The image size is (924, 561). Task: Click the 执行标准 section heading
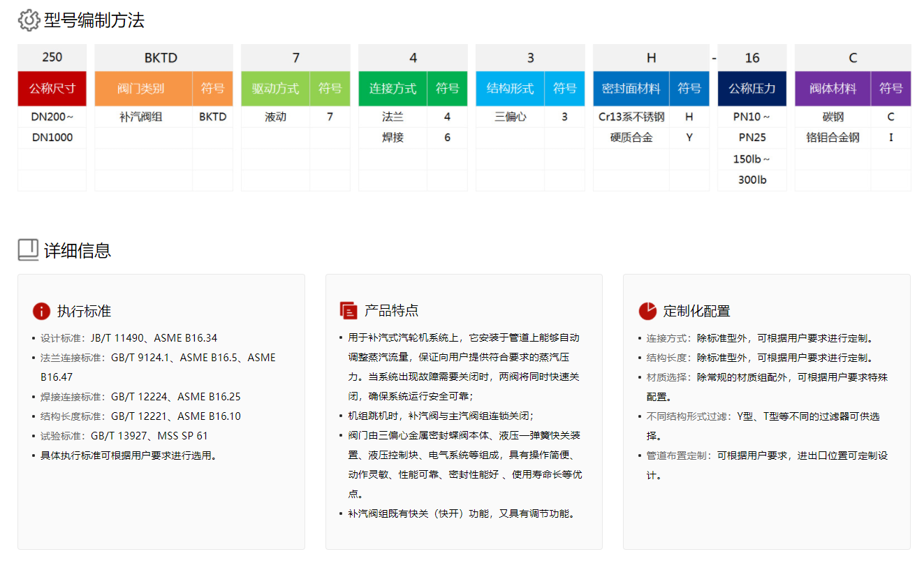click(x=84, y=311)
